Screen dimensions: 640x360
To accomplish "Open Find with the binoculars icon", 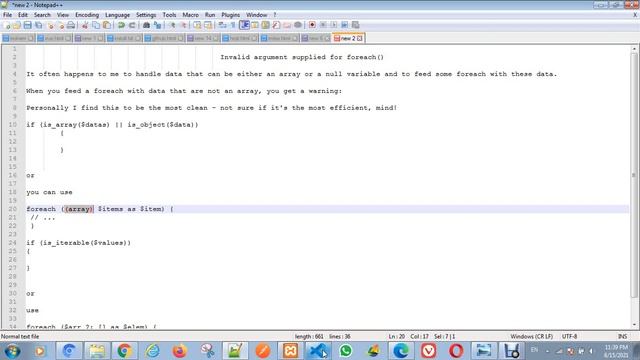I will point(146,25).
